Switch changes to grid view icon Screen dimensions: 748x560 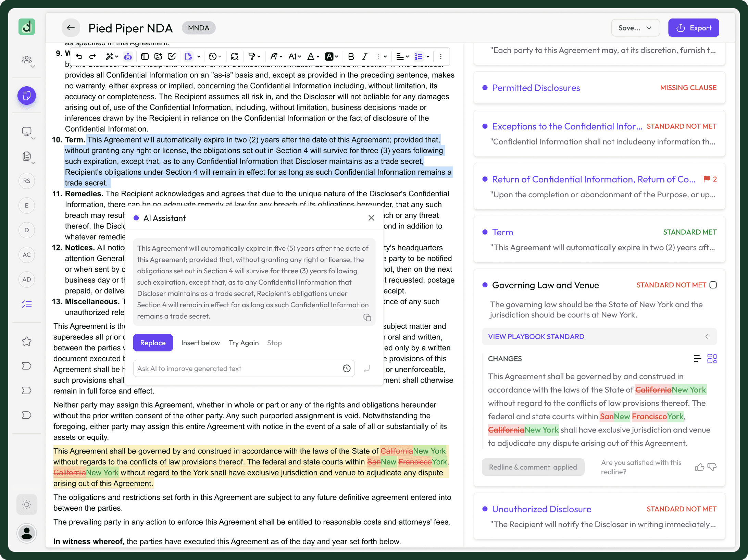[x=712, y=359]
